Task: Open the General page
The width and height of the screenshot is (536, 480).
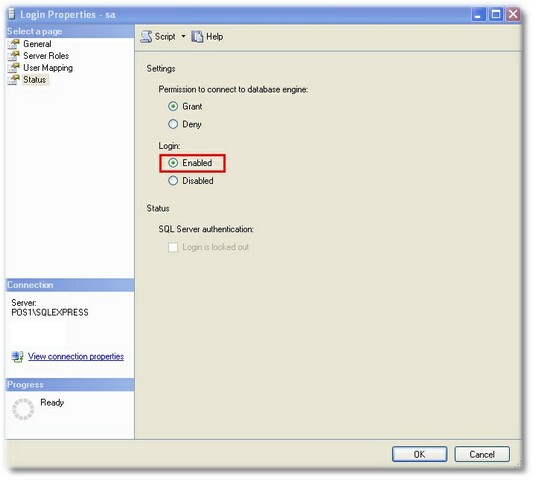Action: pyautogui.click(x=37, y=44)
